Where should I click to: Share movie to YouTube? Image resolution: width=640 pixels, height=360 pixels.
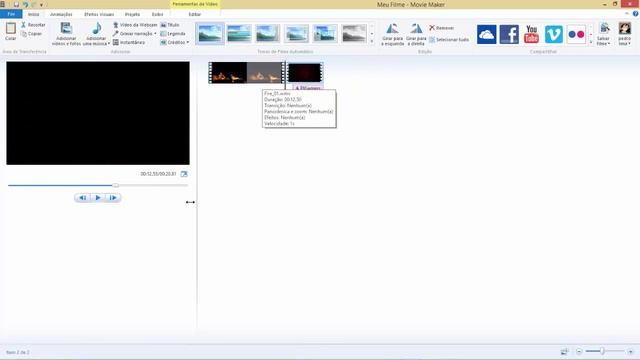(531, 34)
